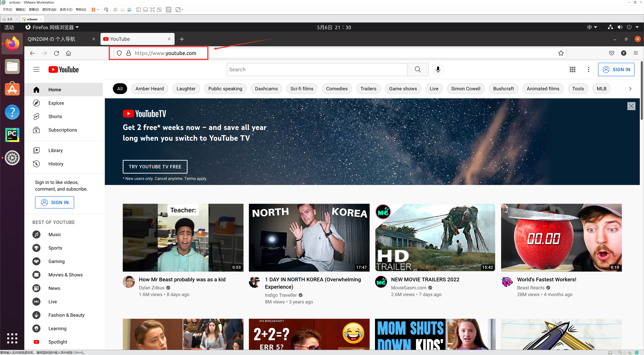
Task: Click the Firefox account avatar icon
Action: 624,53
